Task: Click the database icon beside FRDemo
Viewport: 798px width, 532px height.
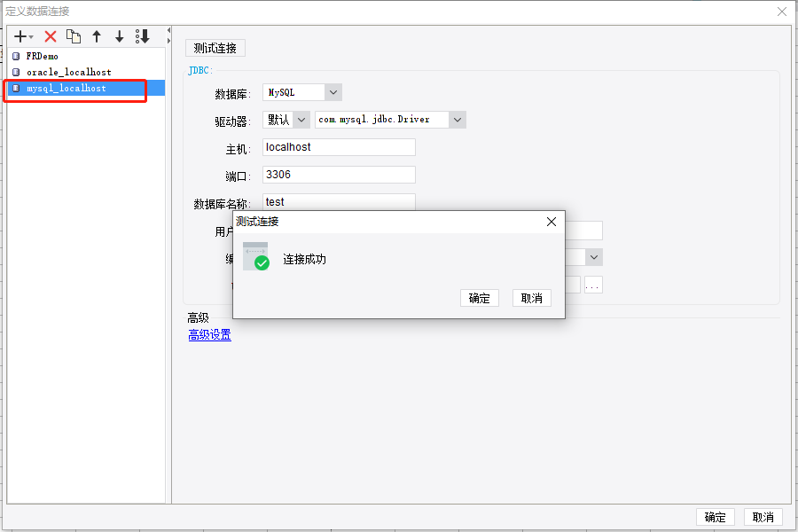Action: (x=14, y=55)
